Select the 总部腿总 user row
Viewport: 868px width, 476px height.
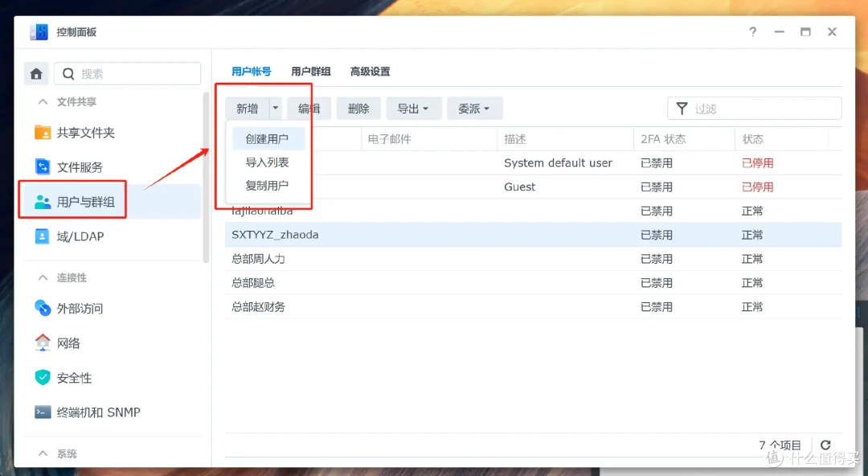click(533, 282)
